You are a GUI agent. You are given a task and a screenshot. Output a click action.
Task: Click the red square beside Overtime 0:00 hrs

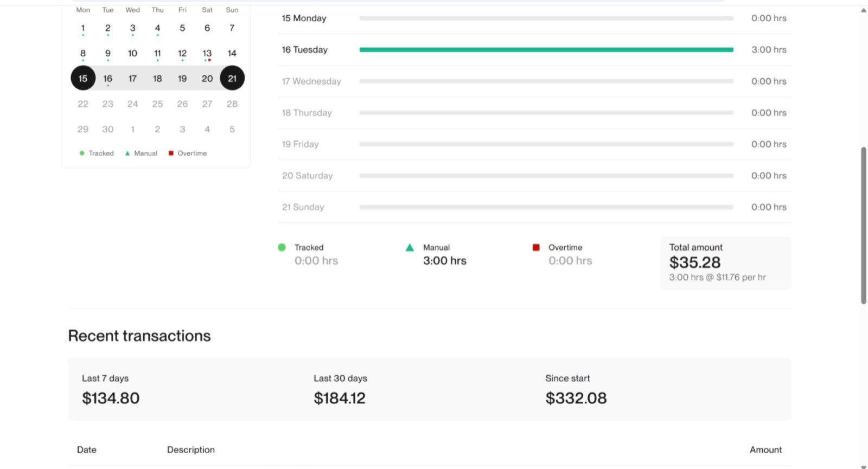click(x=536, y=247)
